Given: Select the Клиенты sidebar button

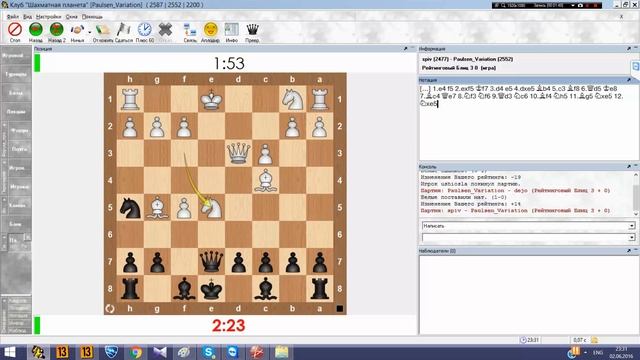Looking at the screenshot, I should [x=19, y=205].
